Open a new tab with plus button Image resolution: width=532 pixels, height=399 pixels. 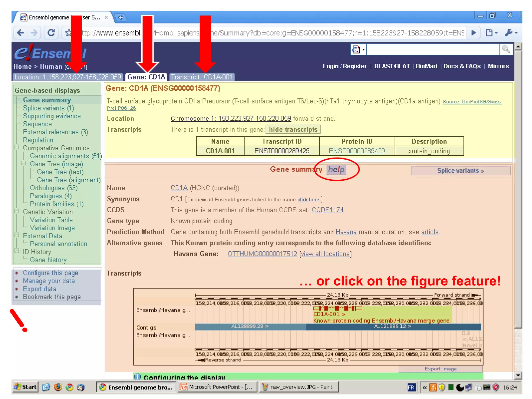(121, 17)
